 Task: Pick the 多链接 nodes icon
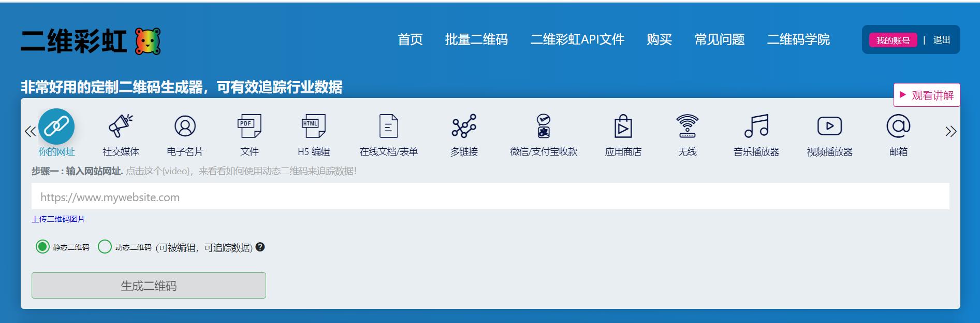pos(464,126)
